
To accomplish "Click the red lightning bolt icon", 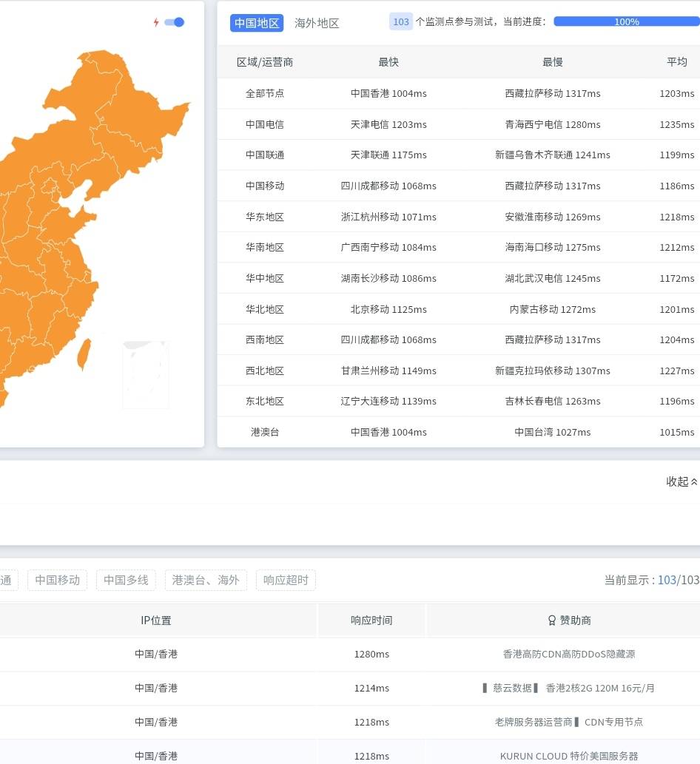I will click(156, 22).
